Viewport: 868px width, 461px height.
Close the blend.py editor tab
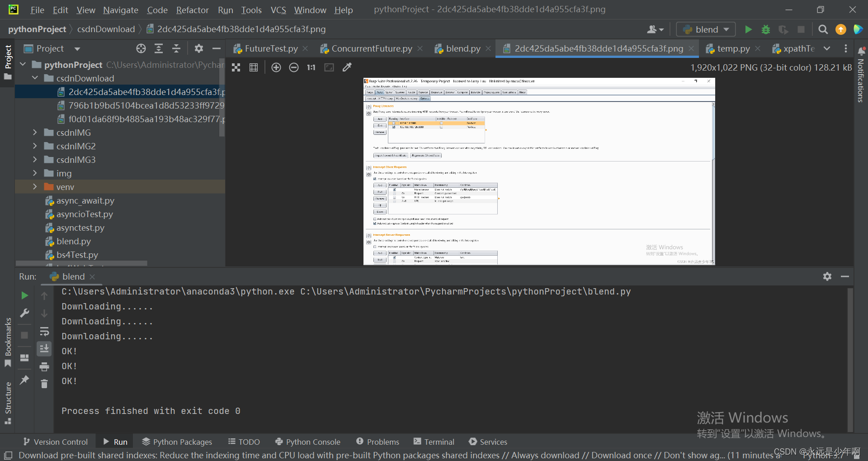click(x=488, y=48)
